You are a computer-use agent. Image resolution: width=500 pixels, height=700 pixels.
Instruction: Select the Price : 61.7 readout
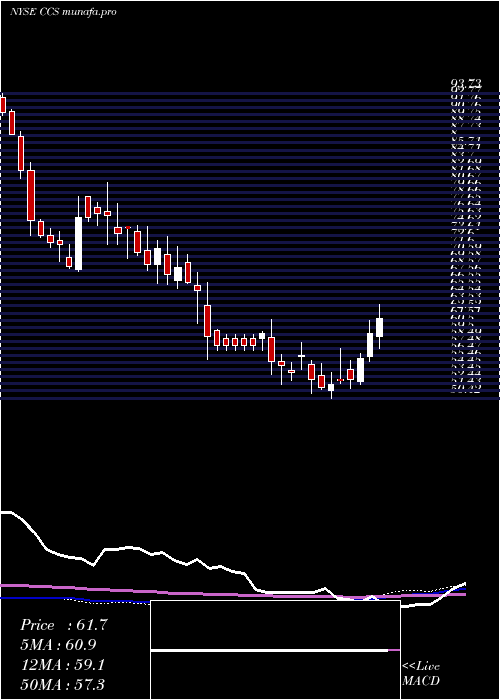64,625
